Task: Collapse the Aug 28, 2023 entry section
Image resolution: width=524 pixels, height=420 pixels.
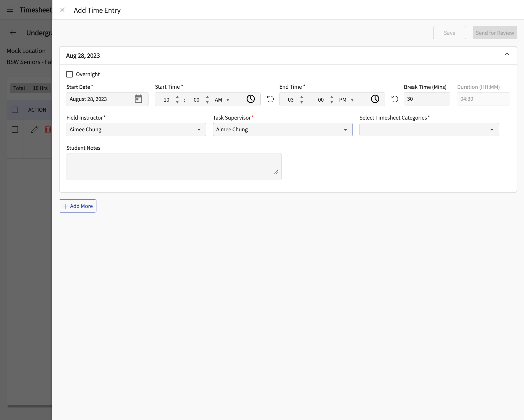Action: click(x=507, y=54)
